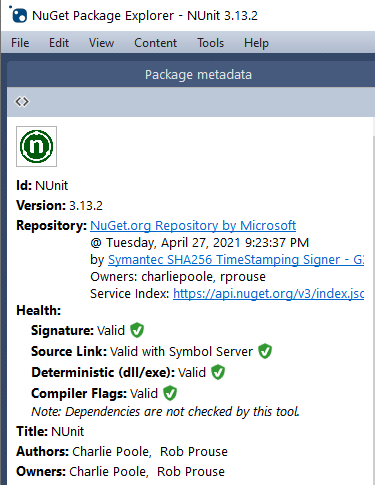
Task: Open the api.nuget.org service index link
Action: coord(268,294)
